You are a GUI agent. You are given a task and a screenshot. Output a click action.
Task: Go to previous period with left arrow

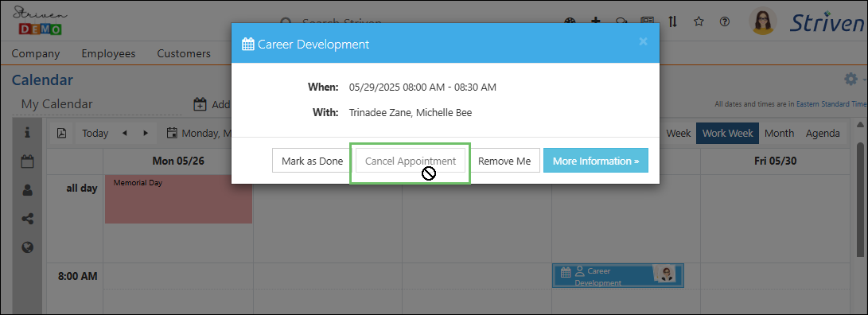point(125,133)
